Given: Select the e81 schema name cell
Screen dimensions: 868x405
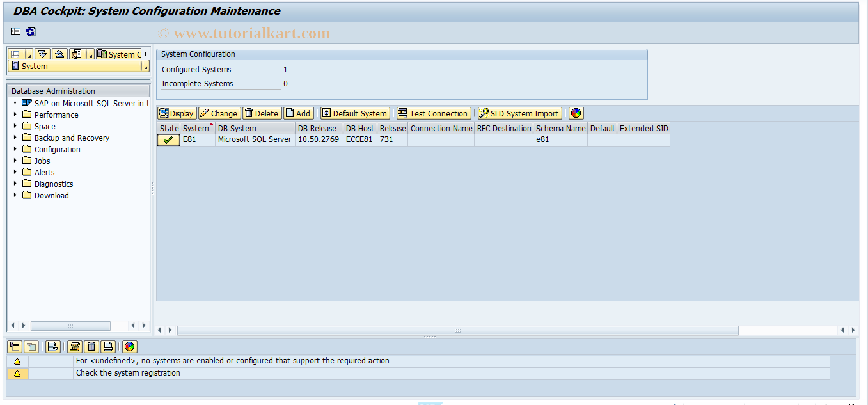Looking at the screenshot, I should click(560, 139).
